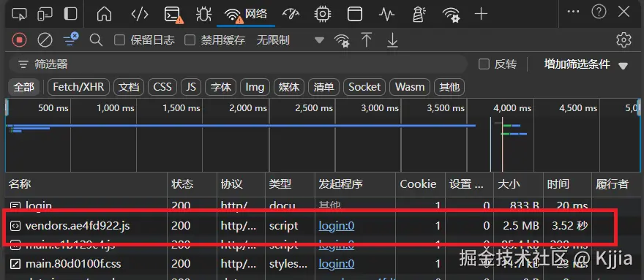The height and width of the screenshot is (280, 644).
Task: Filter requests by Img
Action: point(255,87)
